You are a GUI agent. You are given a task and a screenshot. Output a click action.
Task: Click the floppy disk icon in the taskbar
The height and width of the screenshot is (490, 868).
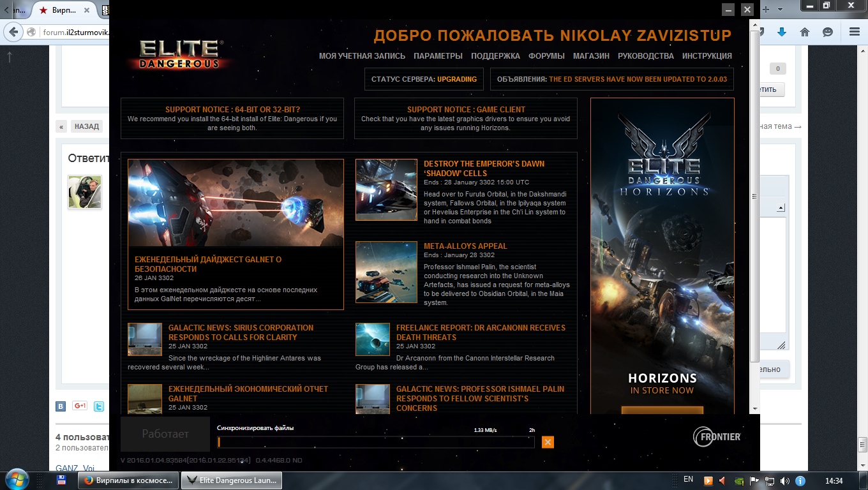click(x=62, y=480)
